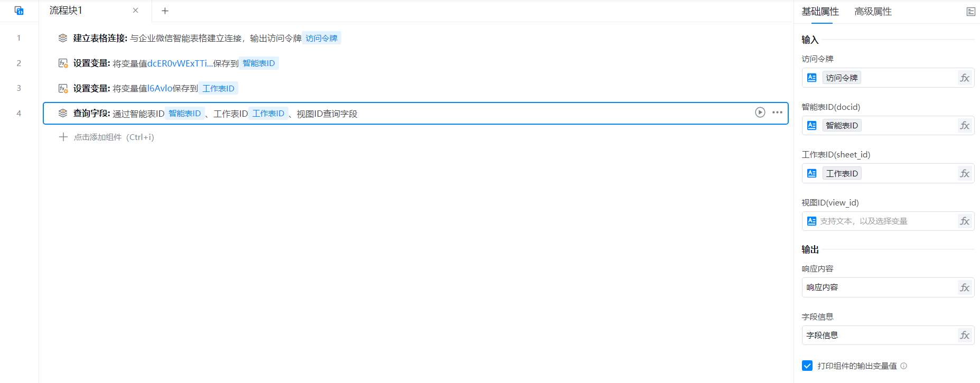The width and height of the screenshot is (980, 383).
Task: Click fx expression icon for 智能表ID(docid)
Action: coord(965,126)
